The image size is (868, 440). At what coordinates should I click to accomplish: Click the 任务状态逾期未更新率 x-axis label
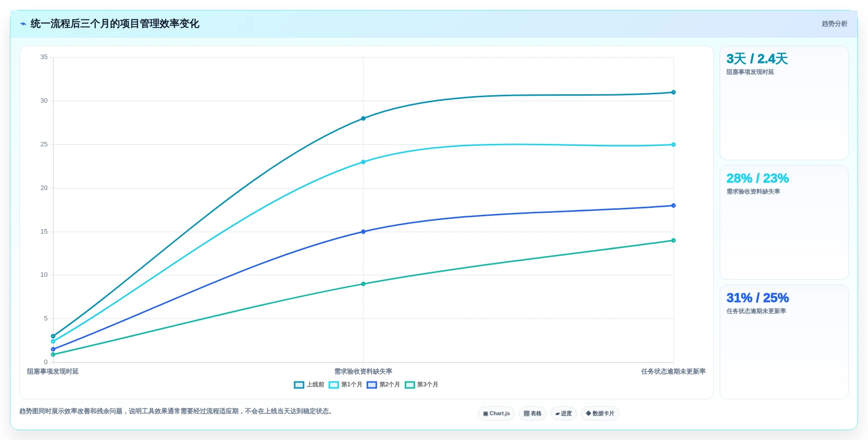674,372
